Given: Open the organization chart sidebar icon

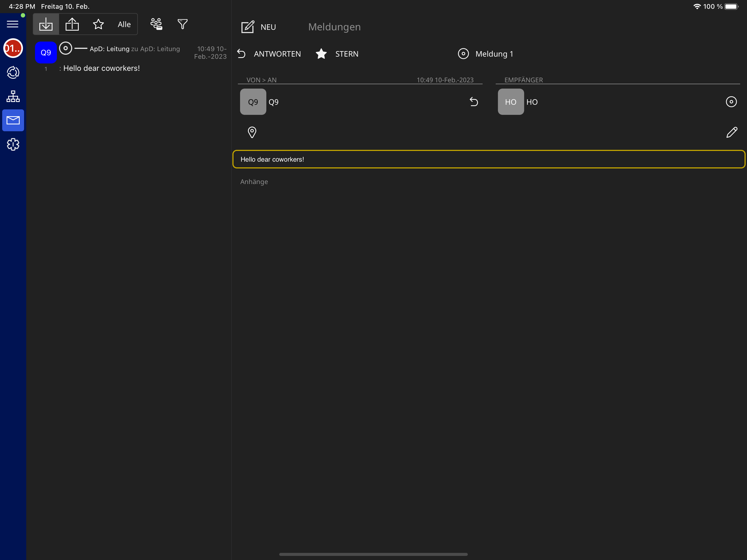Looking at the screenshot, I should (13, 97).
